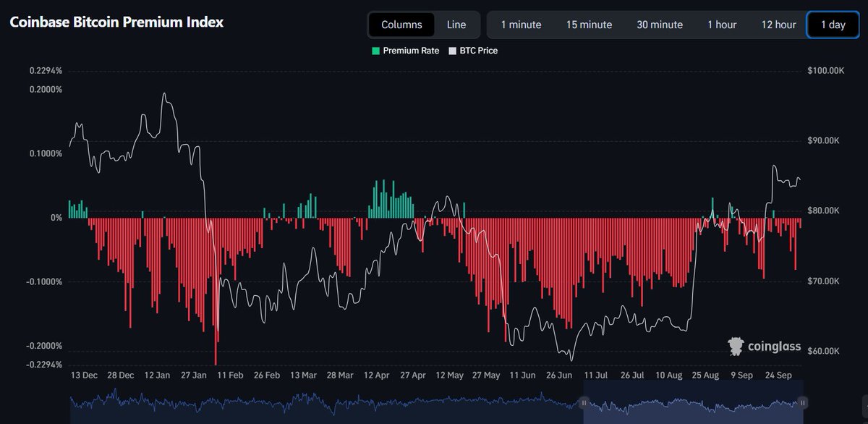
Task: Select the 1 day interval
Action: [833, 25]
